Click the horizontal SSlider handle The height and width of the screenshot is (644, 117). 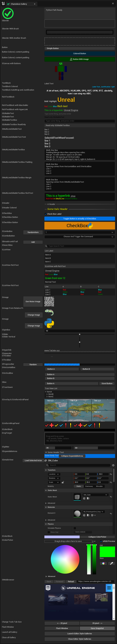tap(80, 334)
